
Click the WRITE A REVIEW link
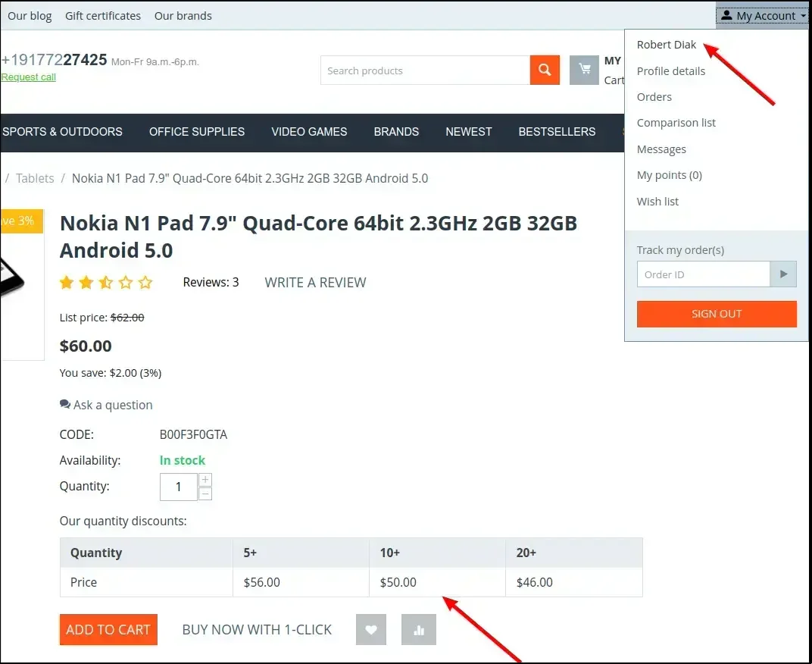[315, 283]
